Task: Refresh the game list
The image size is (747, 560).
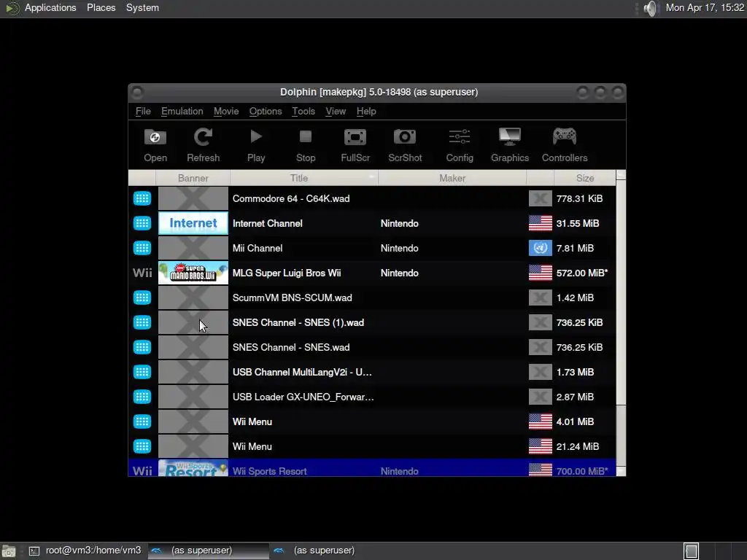Action: tap(203, 145)
